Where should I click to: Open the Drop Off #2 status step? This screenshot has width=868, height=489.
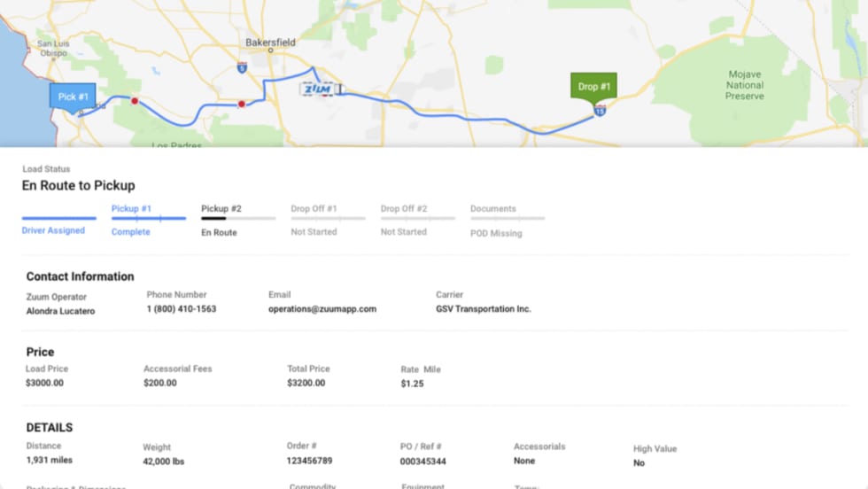[x=404, y=209]
